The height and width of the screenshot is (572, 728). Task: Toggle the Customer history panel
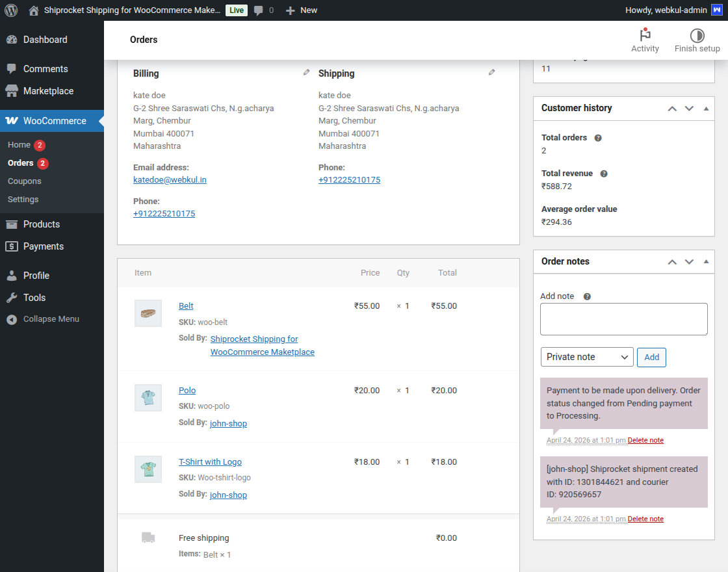(x=706, y=109)
